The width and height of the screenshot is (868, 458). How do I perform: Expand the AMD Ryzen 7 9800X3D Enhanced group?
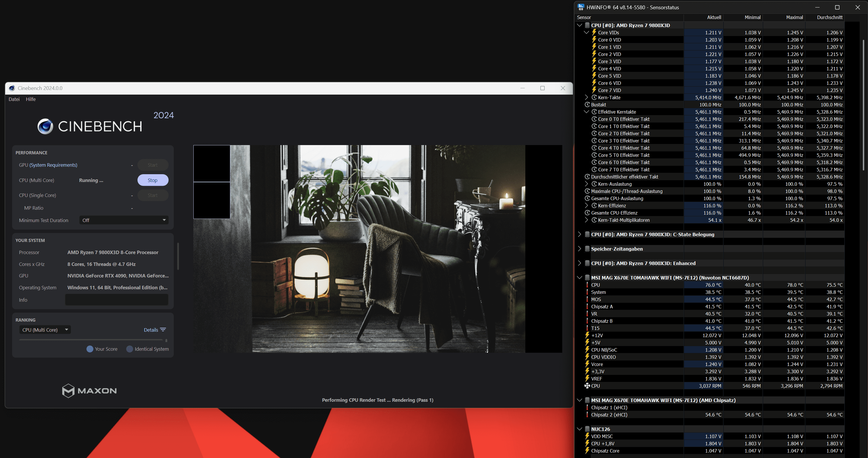point(580,263)
